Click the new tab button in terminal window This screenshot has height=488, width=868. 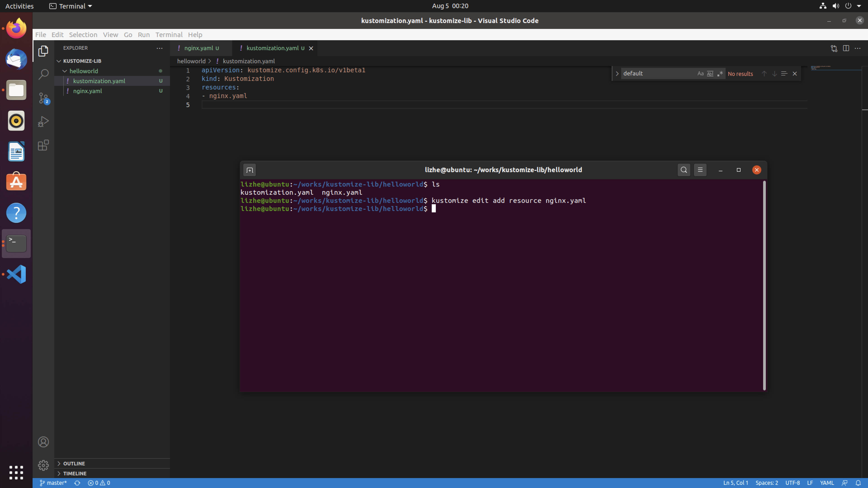point(250,170)
